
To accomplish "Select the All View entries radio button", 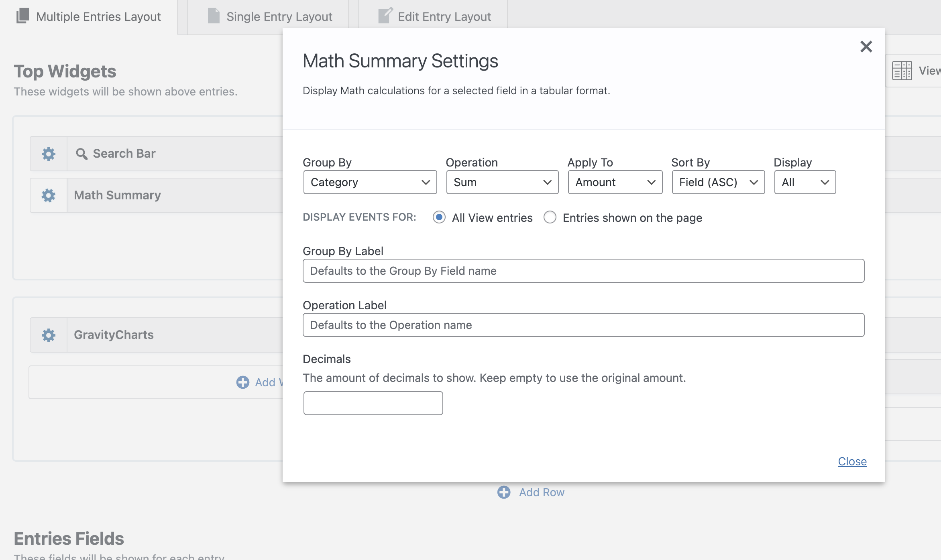I will [x=439, y=217].
